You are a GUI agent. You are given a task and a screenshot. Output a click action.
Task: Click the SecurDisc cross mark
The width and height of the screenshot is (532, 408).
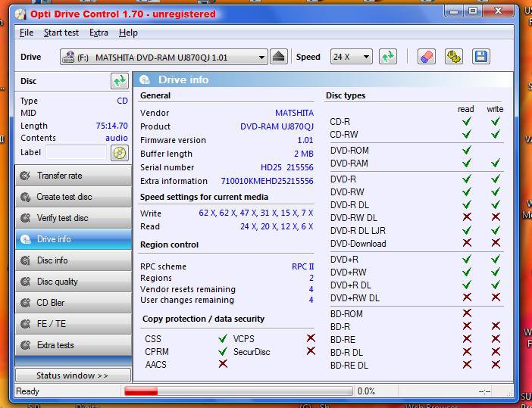[x=311, y=350]
